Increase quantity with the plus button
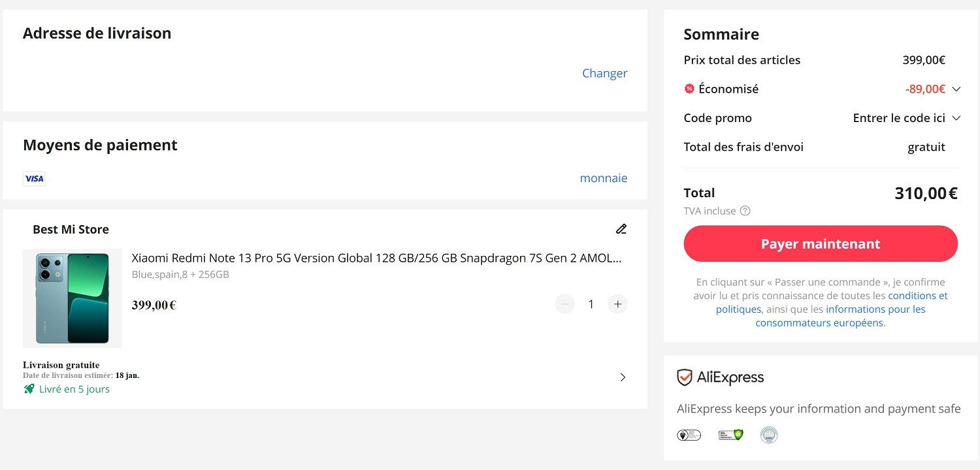This screenshot has width=980, height=470. 617,304
